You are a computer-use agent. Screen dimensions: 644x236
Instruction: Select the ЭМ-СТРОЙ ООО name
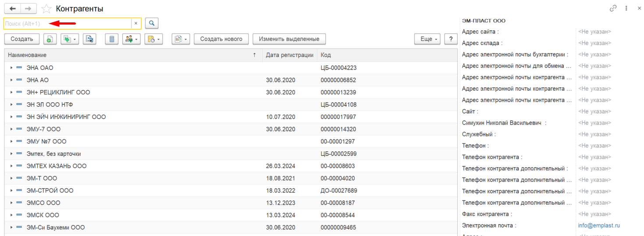pos(50,191)
